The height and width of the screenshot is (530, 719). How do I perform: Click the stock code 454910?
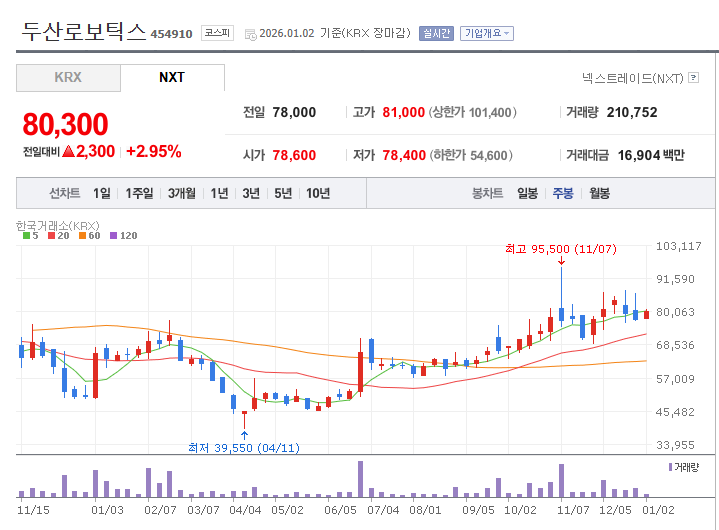171,34
